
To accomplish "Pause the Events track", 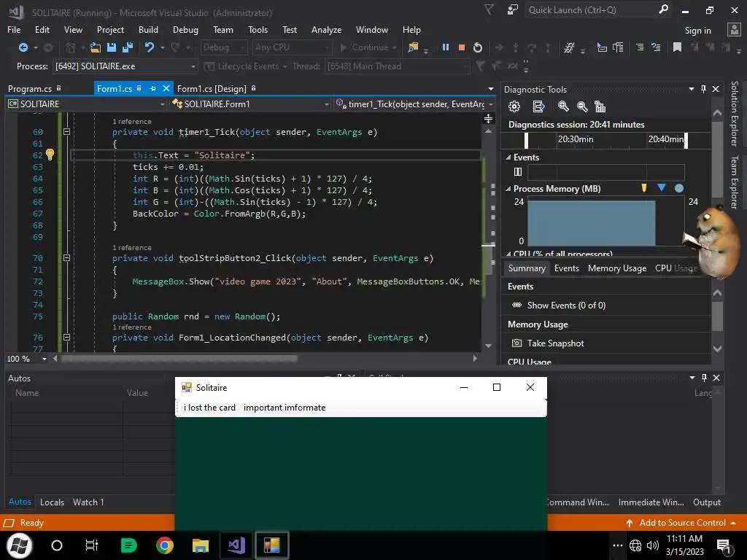I will point(518,172).
